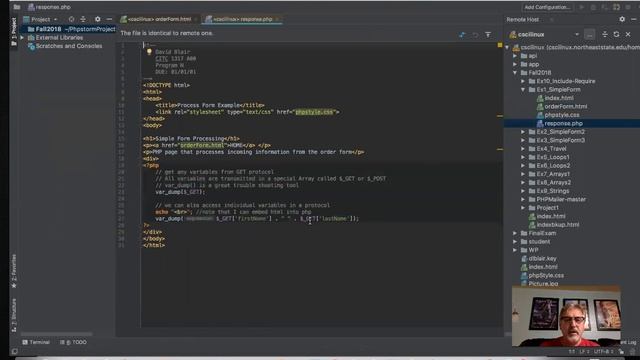Click the webcam video thumbnail

pyautogui.click(x=566, y=316)
